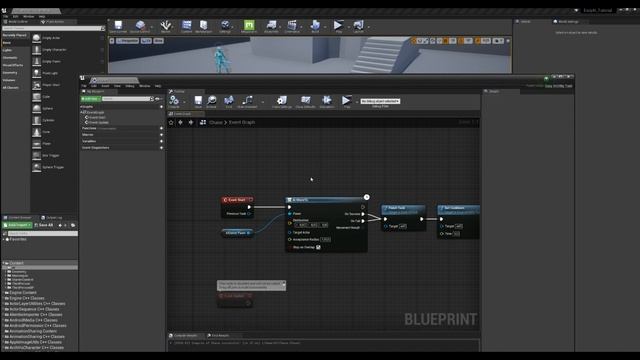Click green Add/Import button
The width and height of the screenshot is (640, 360).
17,225
